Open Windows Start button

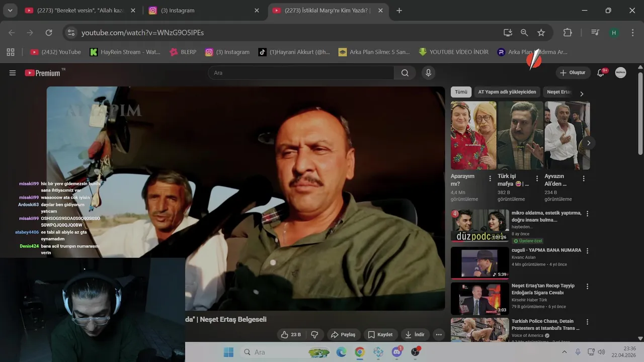point(228,352)
